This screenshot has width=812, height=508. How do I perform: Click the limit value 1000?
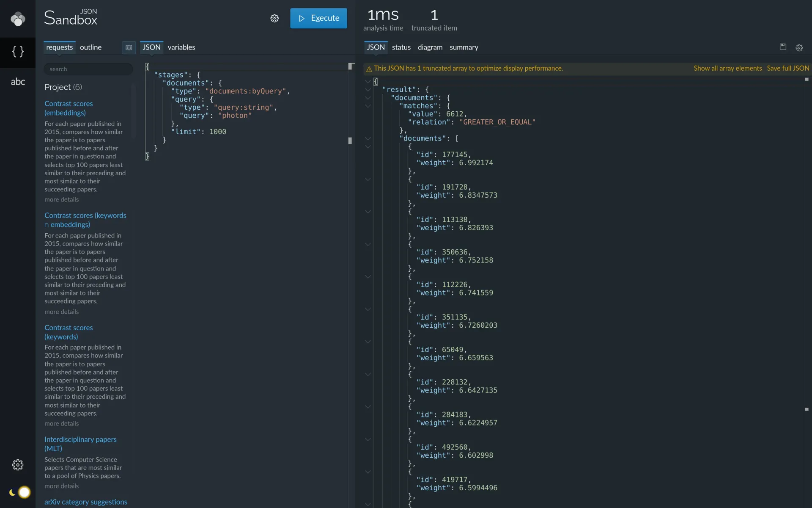tap(218, 132)
